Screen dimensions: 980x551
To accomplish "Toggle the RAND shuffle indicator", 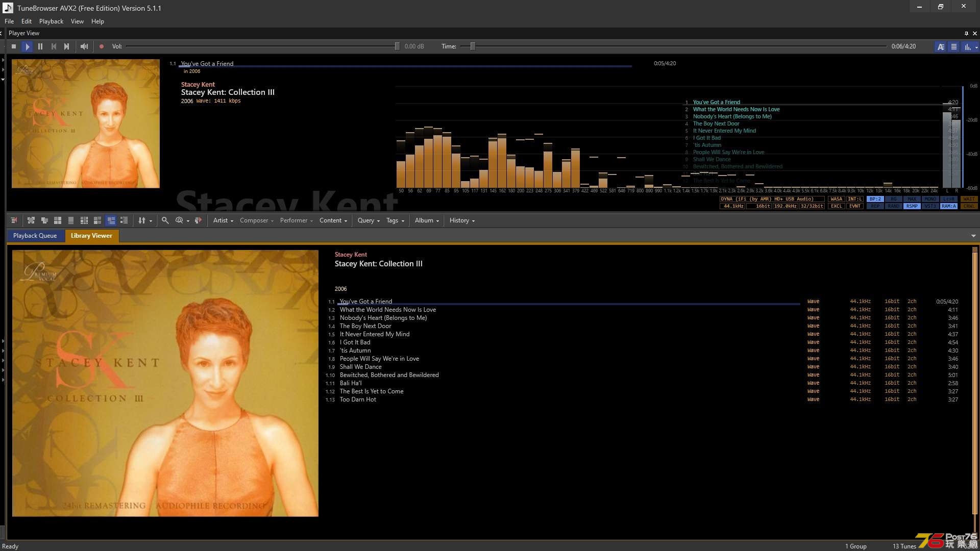I will [893, 206].
